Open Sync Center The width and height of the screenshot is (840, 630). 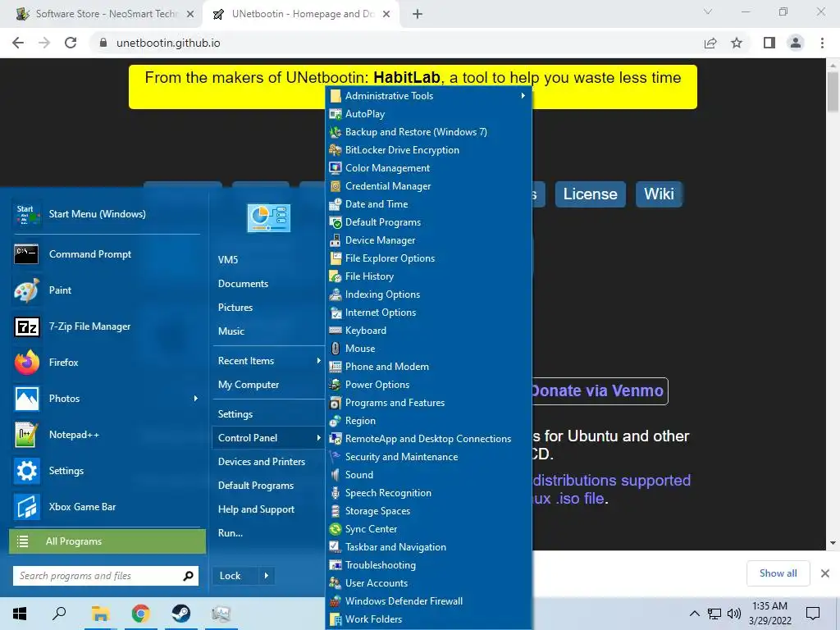tap(428, 529)
